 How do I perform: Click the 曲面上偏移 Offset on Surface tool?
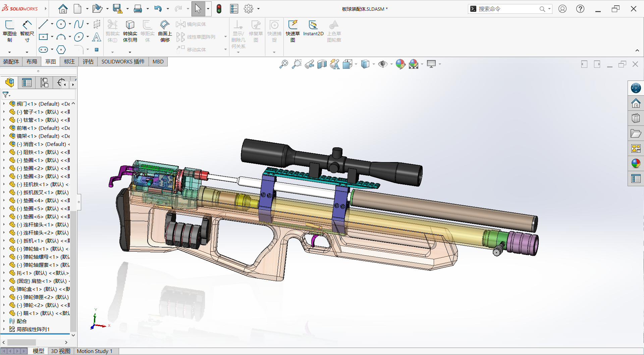click(165, 31)
